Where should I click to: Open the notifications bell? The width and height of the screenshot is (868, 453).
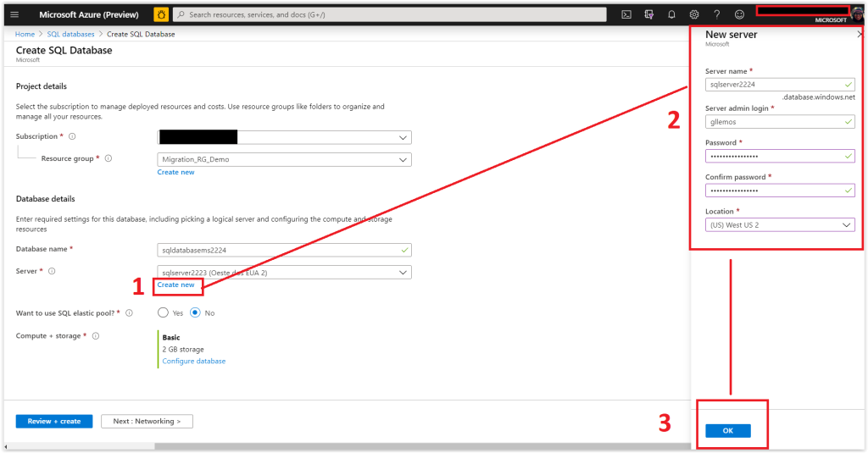pyautogui.click(x=671, y=15)
